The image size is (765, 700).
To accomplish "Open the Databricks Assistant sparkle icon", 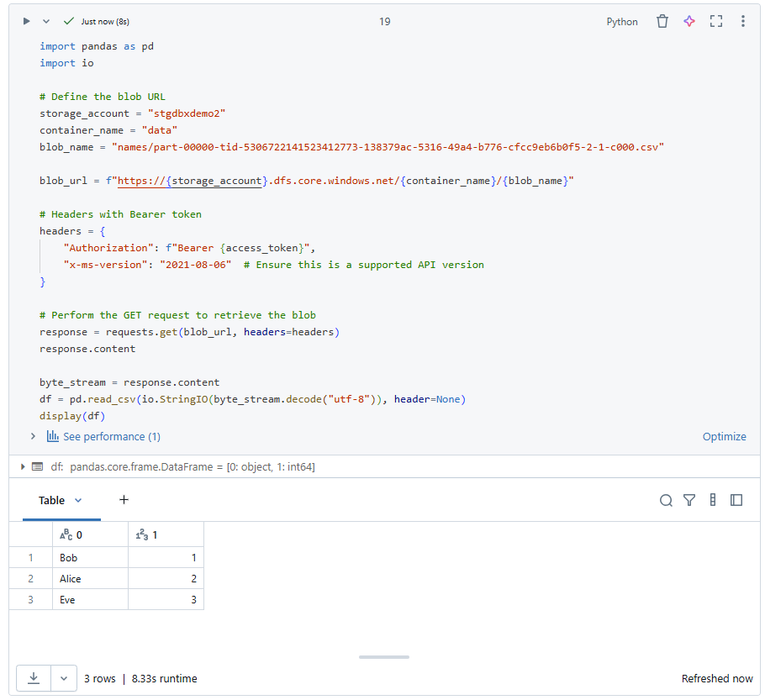I will 688,21.
